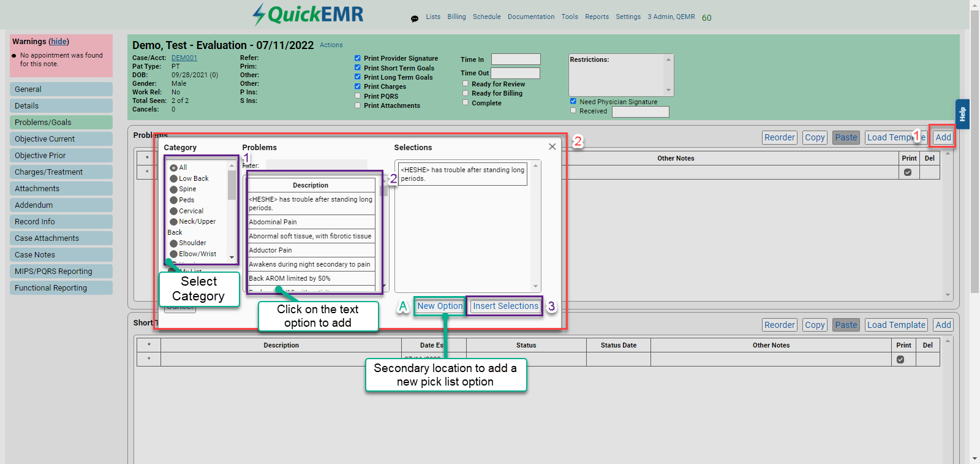Select the Shoulder category
Viewport: 980px width, 464px height.
(173, 243)
